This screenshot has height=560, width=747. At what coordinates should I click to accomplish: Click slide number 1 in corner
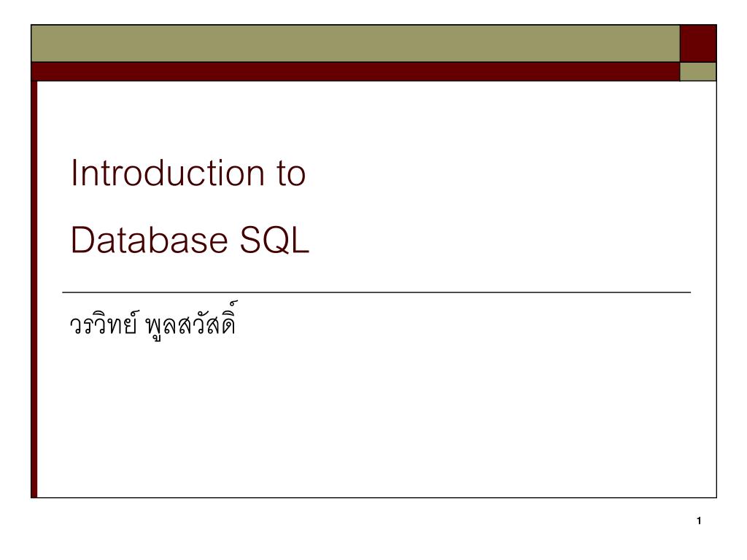699,521
